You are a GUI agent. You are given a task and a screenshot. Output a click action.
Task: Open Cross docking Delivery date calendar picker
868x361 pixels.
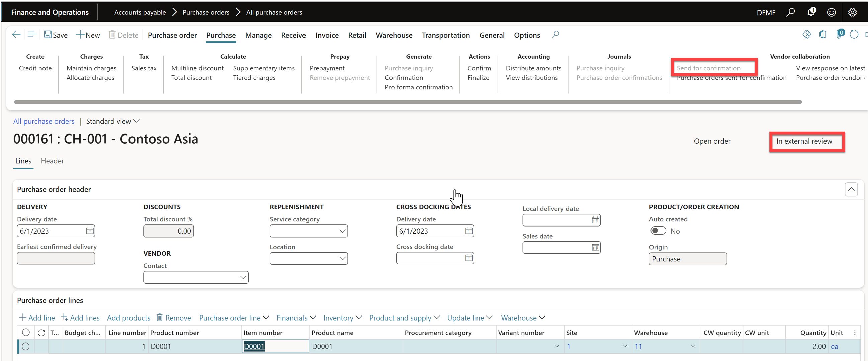(469, 231)
